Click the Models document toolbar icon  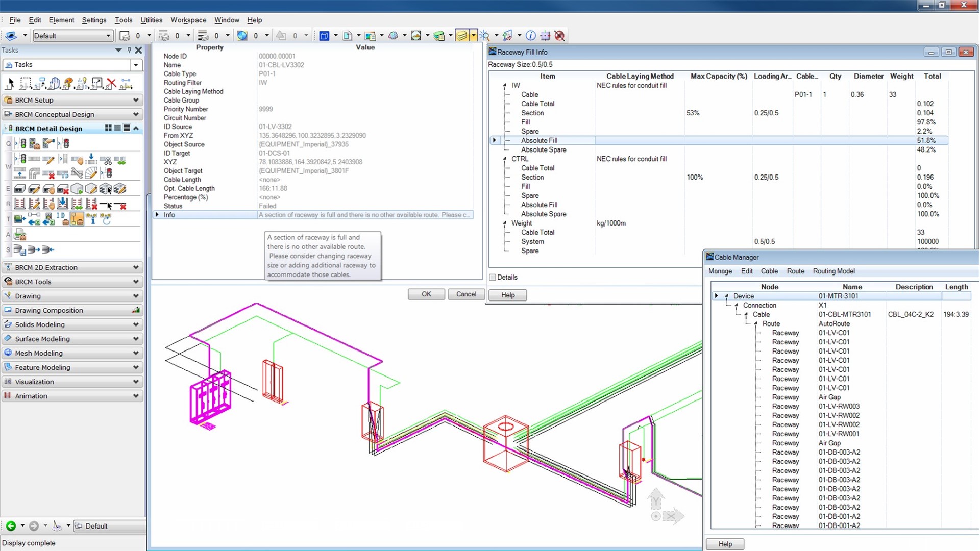[347, 36]
